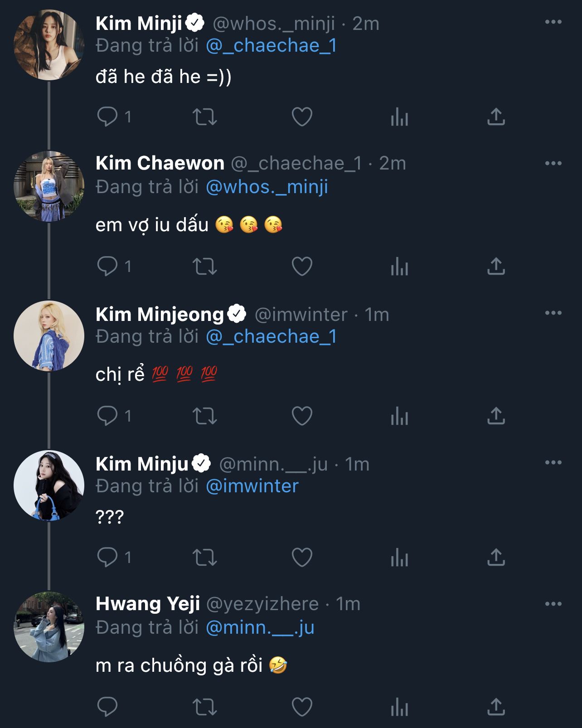Reply to Kim Minji's tweet
582x728 pixels.
(107, 117)
